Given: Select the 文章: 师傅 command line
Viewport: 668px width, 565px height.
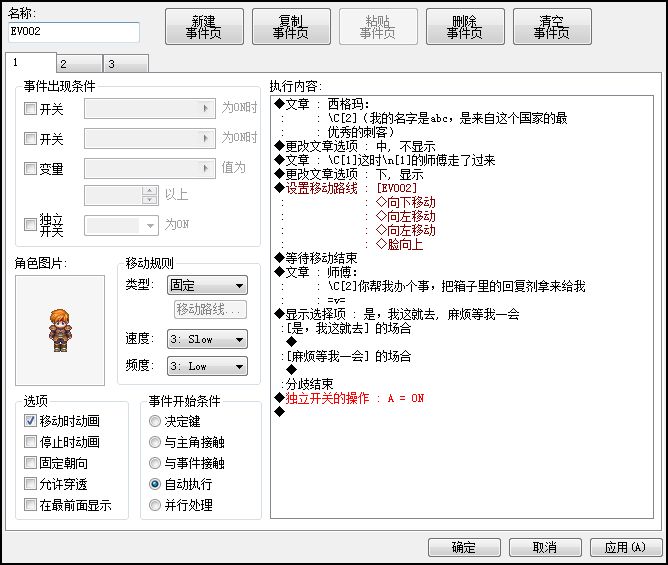Looking at the screenshot, I should click(316, 272).
